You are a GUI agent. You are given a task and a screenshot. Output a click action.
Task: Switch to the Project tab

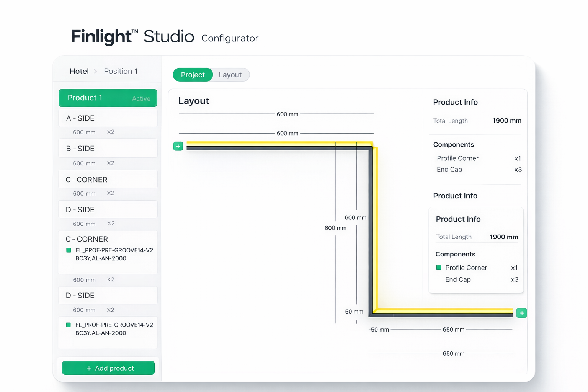pos(193,75)
